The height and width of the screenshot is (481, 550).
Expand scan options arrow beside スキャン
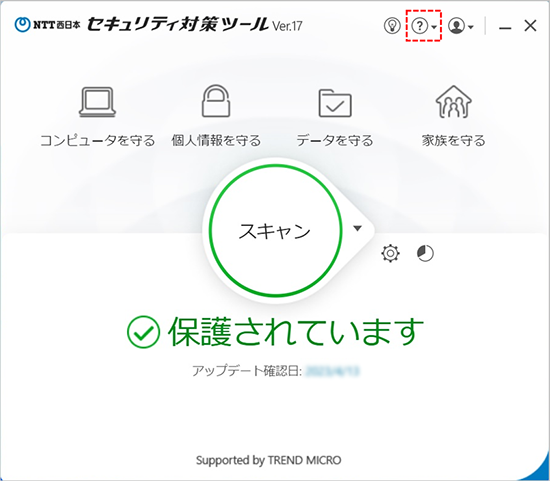(357, 228)
